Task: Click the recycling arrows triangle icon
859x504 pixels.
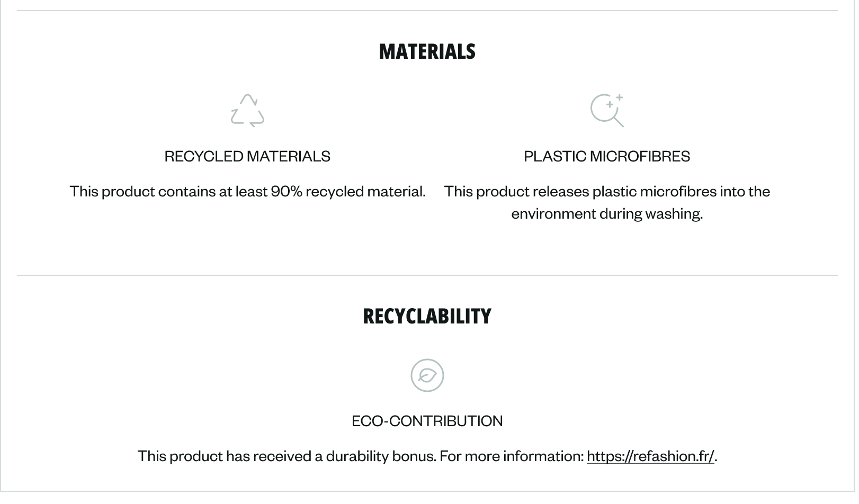Action: tap(247, 111)
